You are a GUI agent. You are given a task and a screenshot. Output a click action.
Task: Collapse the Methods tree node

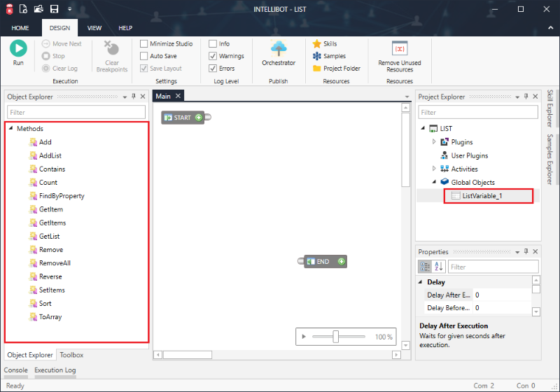point(10,128)
